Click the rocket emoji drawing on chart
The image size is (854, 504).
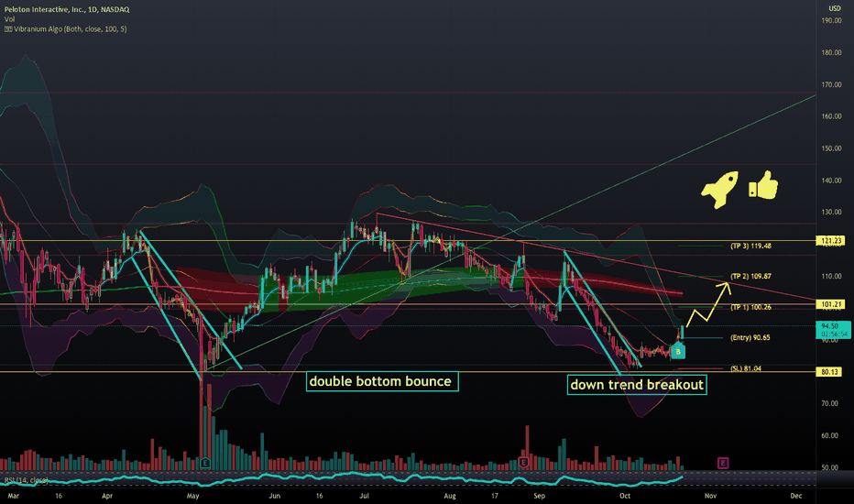720,190
